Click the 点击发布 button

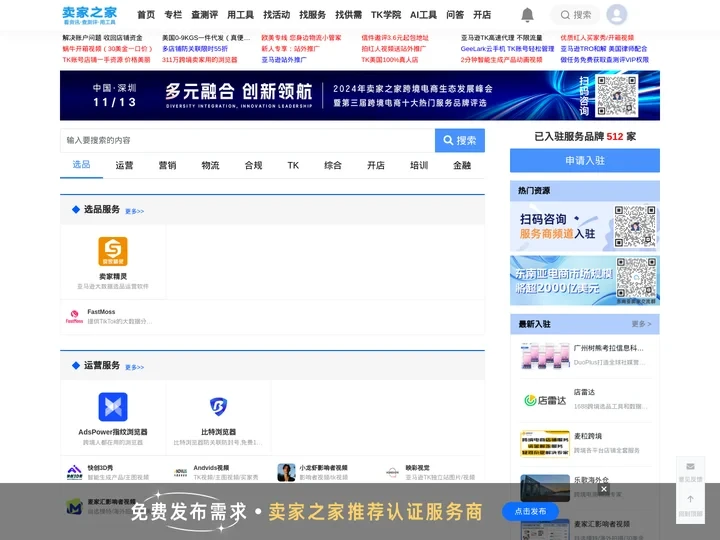pos(530,511)
